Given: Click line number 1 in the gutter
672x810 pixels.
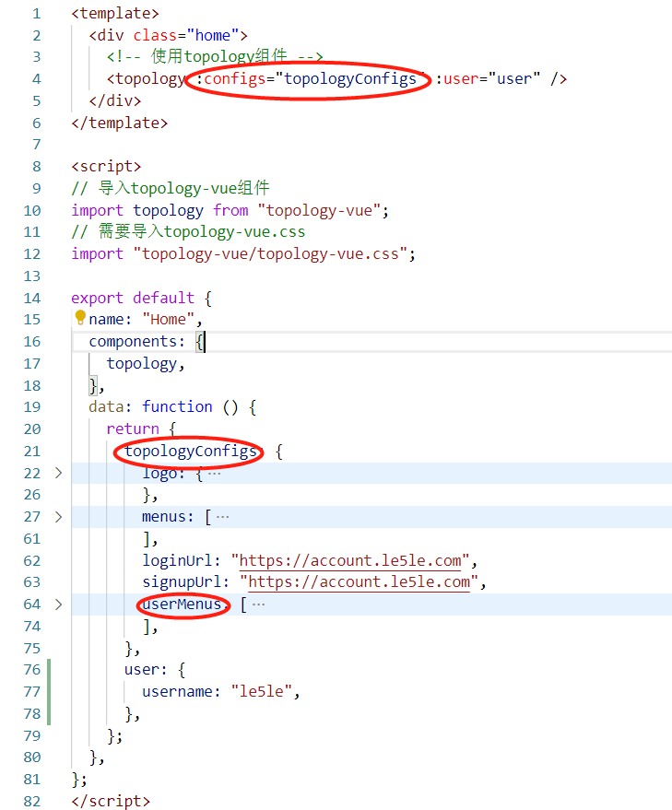Looking at the screenshot, I should coord(36,14).
